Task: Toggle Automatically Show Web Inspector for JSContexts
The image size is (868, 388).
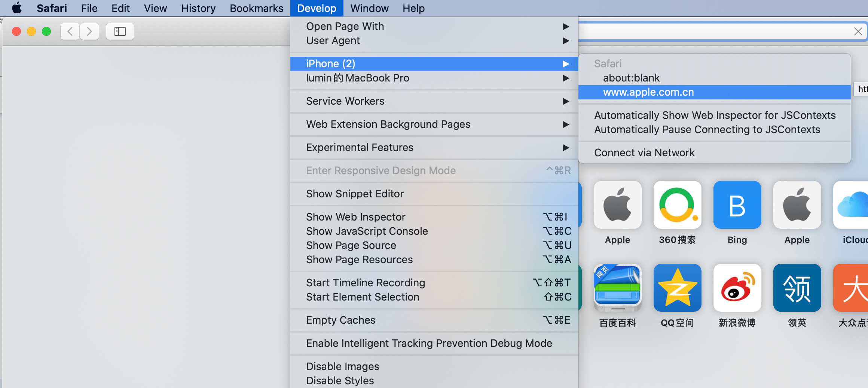Action: click(714, 115)
